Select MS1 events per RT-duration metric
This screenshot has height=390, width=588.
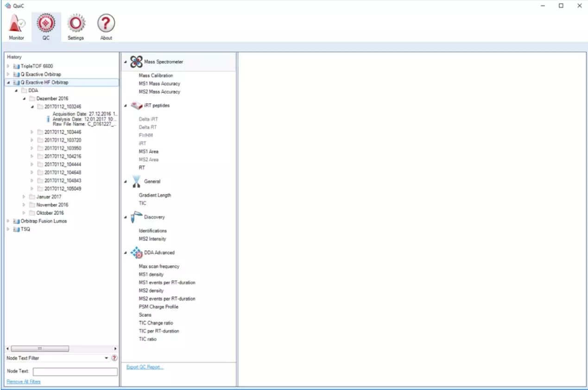point(167,283)
